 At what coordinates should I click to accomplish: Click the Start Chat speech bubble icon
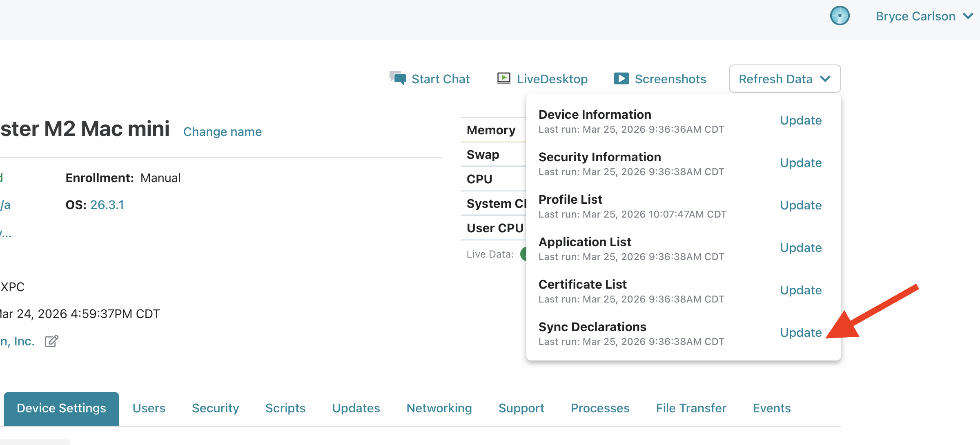click(398, 78)
